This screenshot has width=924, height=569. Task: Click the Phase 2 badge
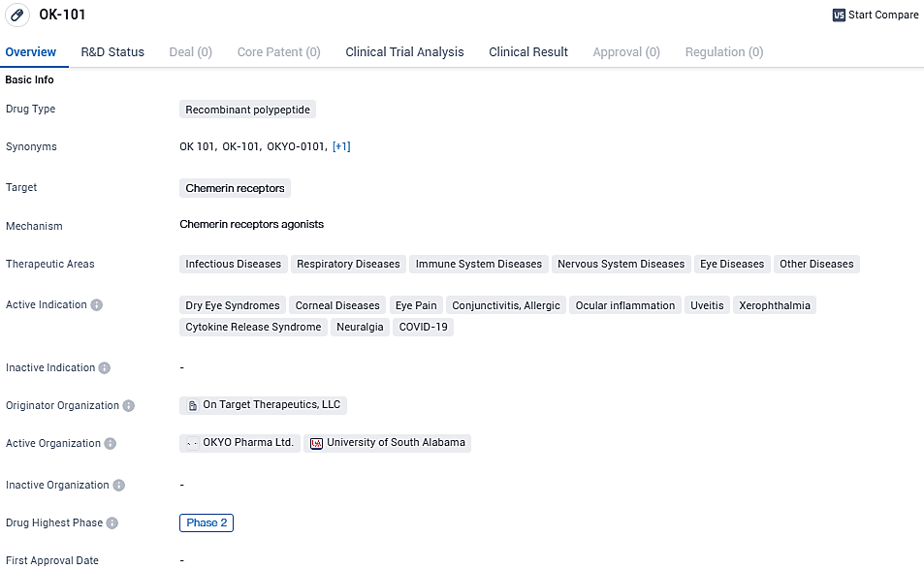coord(207,522)
